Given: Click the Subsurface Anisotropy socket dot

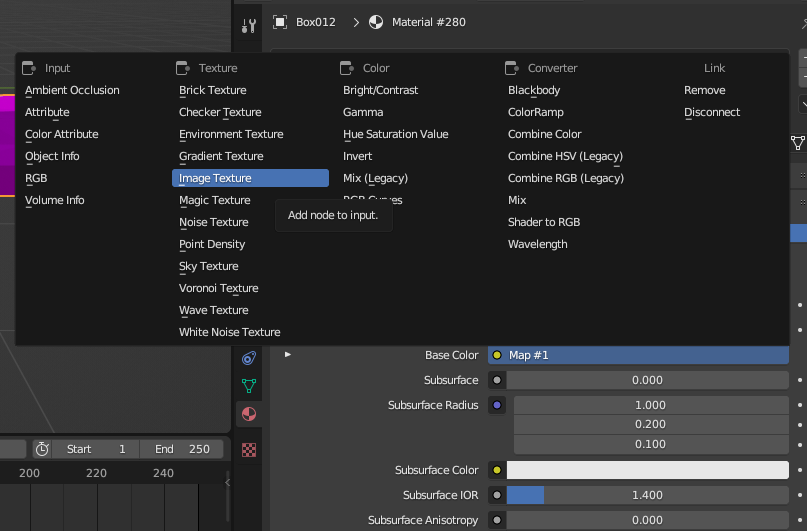Looking at the screenshot, I should pyautogui.click(x=497, y=520).
